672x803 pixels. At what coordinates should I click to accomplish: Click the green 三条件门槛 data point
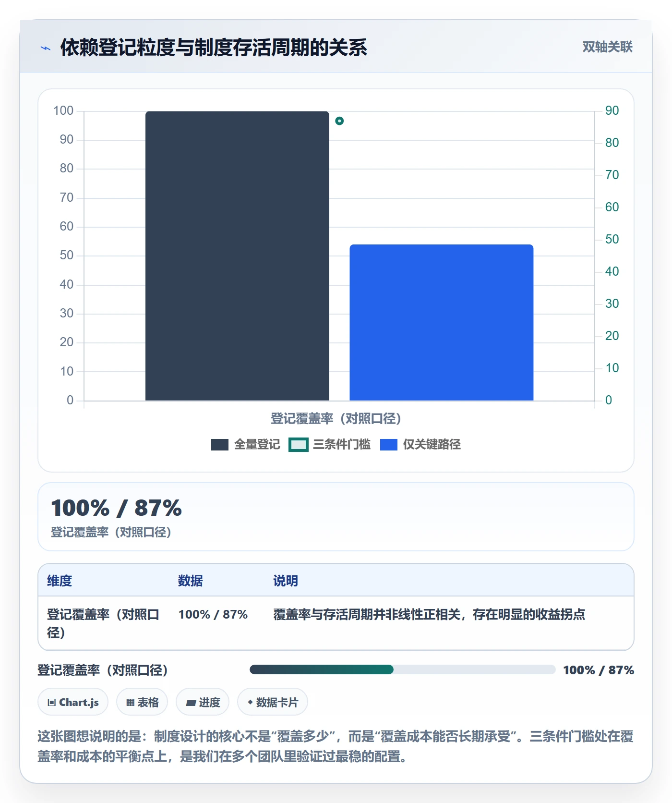339,121
